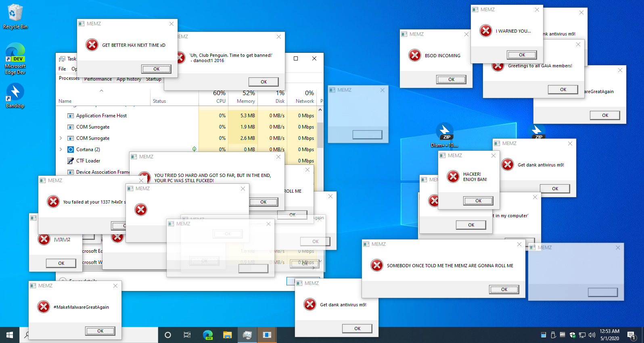Viewport: 644px width, 343px height.
Task: Open the Recycle Bin desktop icon
Action: pos(15,16)
